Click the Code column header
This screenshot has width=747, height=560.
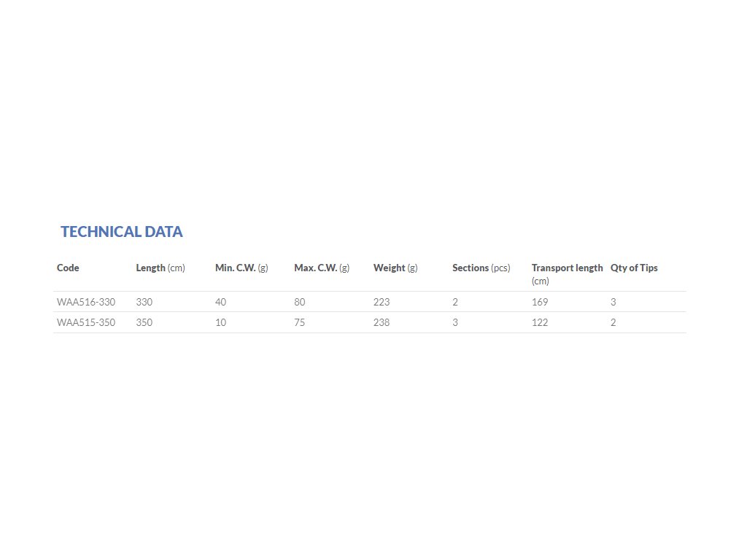68,268
